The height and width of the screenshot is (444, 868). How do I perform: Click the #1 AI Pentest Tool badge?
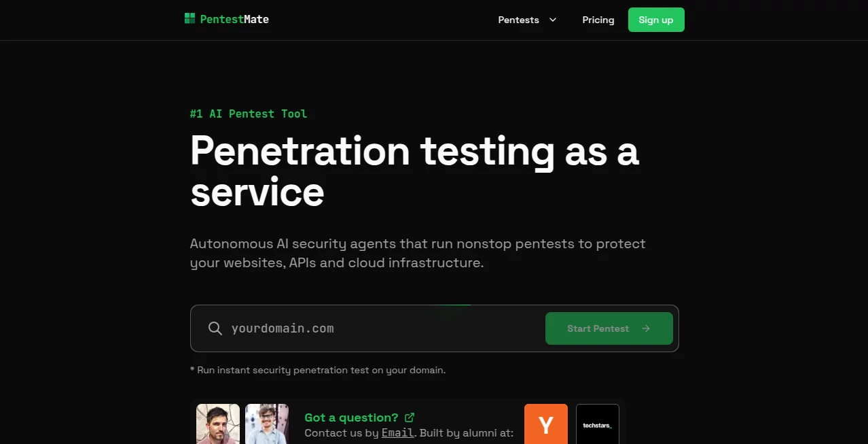(x=249, y=114)
